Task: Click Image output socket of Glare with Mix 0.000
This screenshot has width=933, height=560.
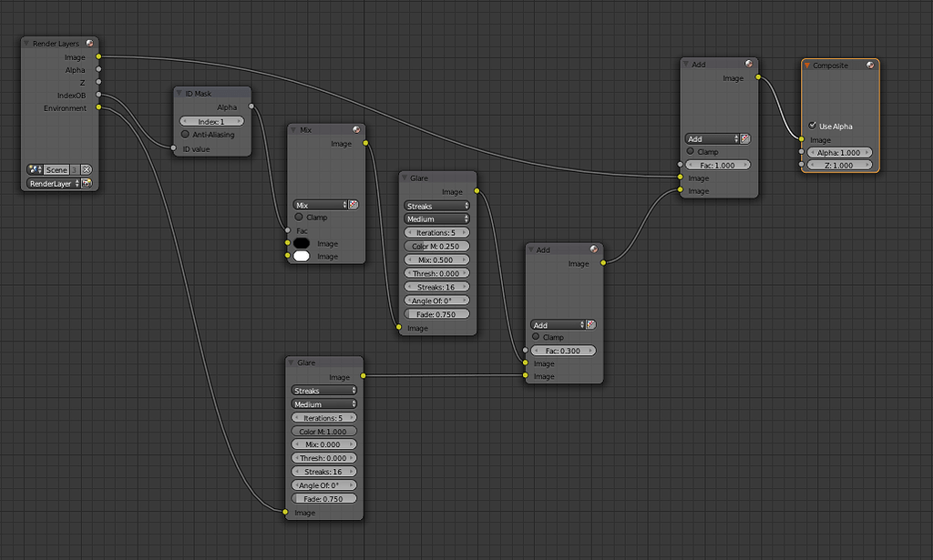Action: (363, 376)
